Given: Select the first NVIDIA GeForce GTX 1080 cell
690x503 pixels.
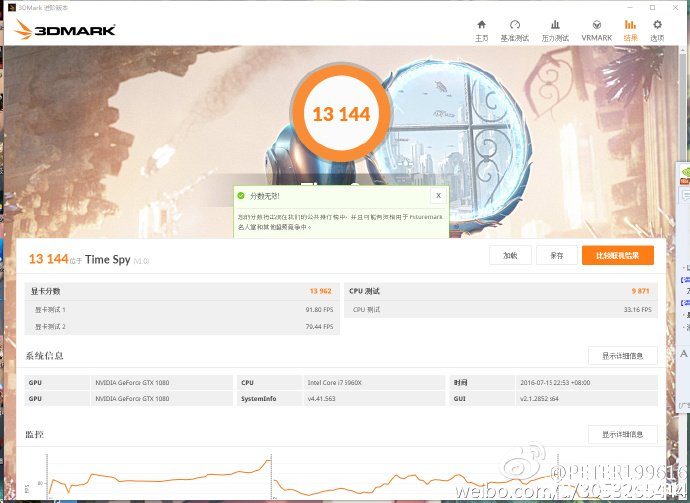Looking at the screenshot, I should (x=161, y=382).
